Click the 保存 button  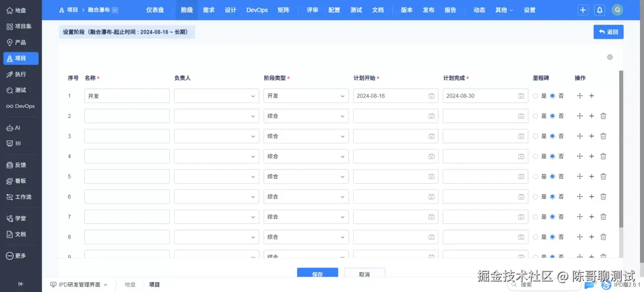318,274
